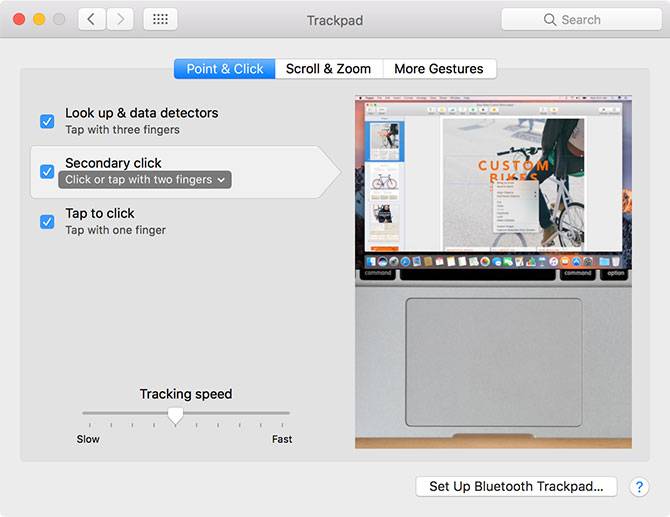Go back with the left arrow button

pos(91,19)
